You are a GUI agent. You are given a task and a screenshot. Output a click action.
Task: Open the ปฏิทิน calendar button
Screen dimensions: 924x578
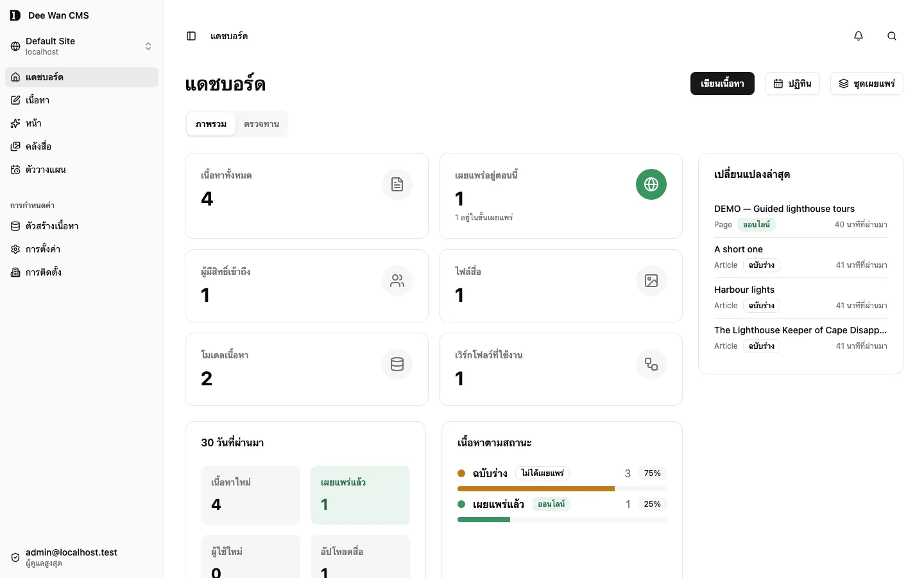coord(792,83)
